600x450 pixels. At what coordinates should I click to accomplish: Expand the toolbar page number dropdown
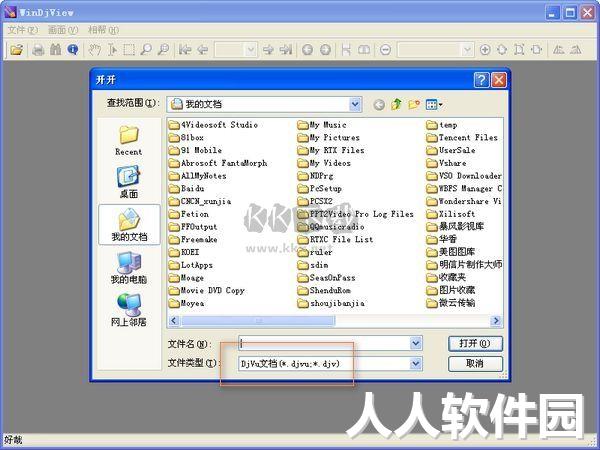pyautogui.click(x=251, y=50)
